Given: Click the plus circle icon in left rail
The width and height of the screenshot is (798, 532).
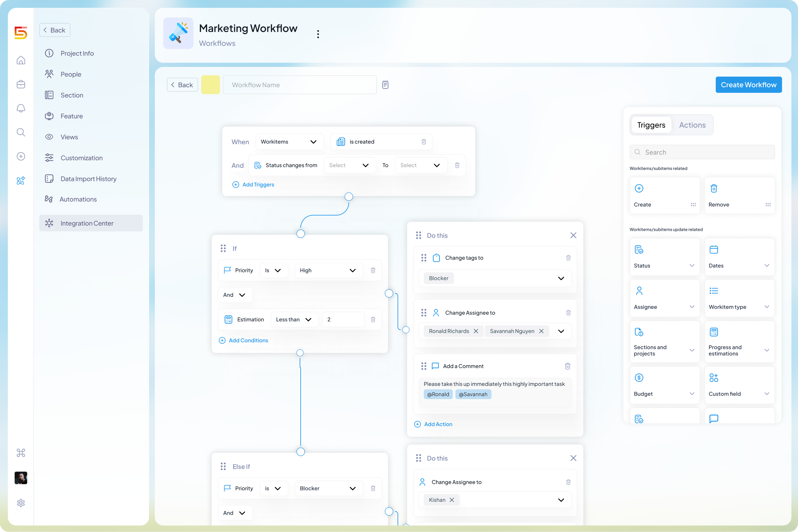Looking at the screenshot, I should pyautogui.click(x=21, y=156).
